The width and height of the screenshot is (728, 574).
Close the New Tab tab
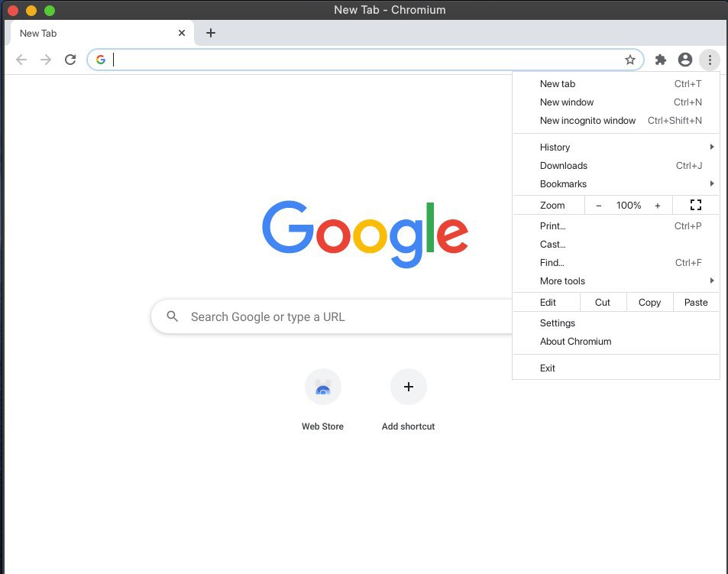pos(182,33)
